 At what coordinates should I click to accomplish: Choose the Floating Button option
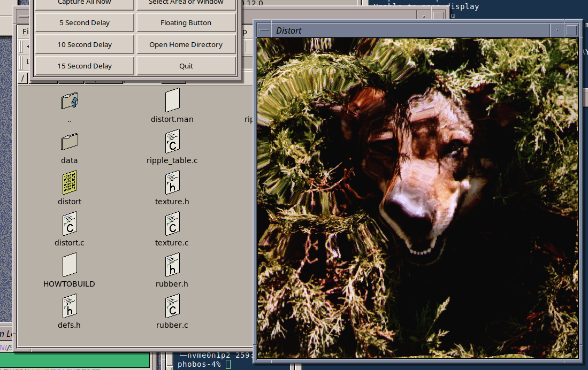(x=186, y=23)
